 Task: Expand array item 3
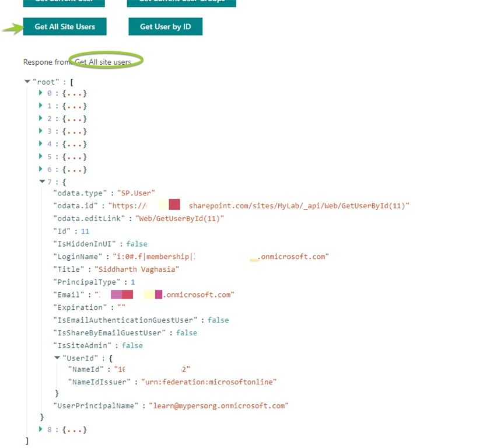tap(41, 131)
